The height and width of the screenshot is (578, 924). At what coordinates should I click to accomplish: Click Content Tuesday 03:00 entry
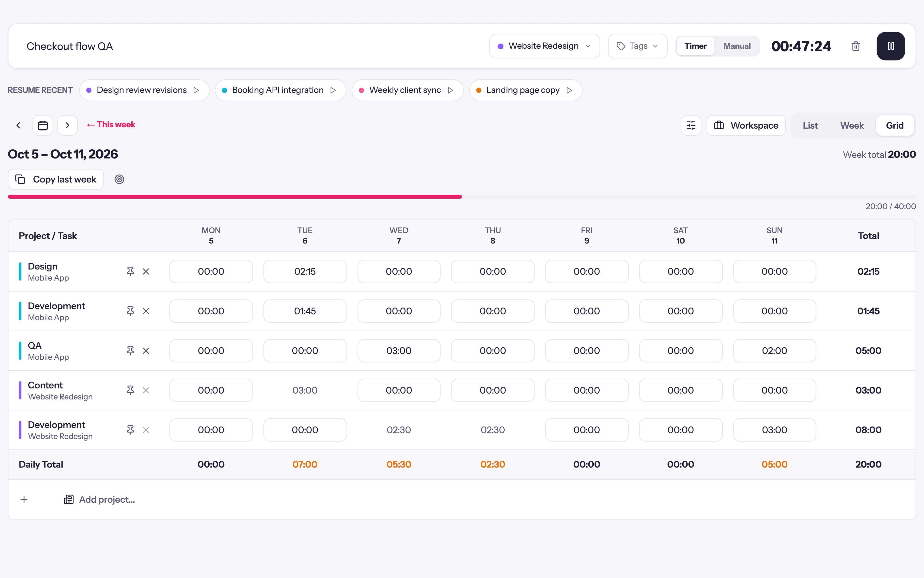pyautogui.click(x=305, y=390)
